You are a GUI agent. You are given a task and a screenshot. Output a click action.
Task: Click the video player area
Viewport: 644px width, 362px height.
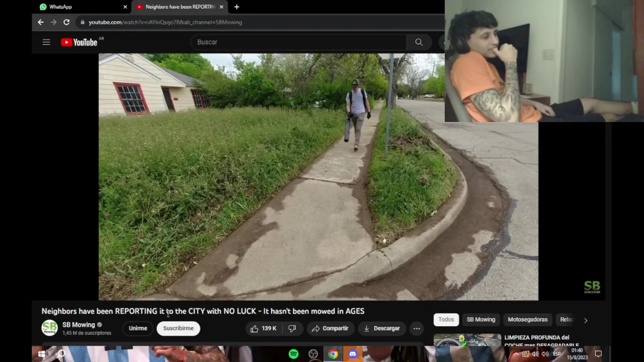coord(318,176)
